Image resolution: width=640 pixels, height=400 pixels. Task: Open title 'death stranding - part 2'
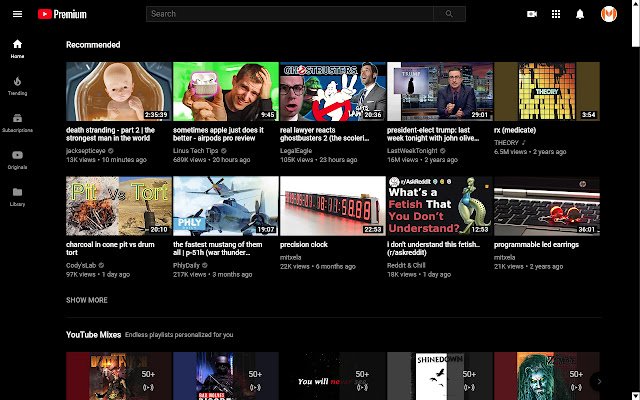110,134
